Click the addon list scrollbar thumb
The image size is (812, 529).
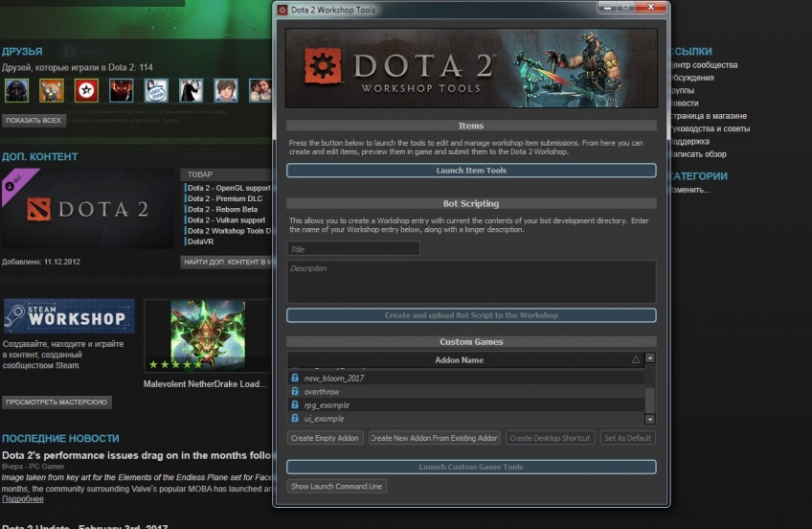click(x=650, y=400)
